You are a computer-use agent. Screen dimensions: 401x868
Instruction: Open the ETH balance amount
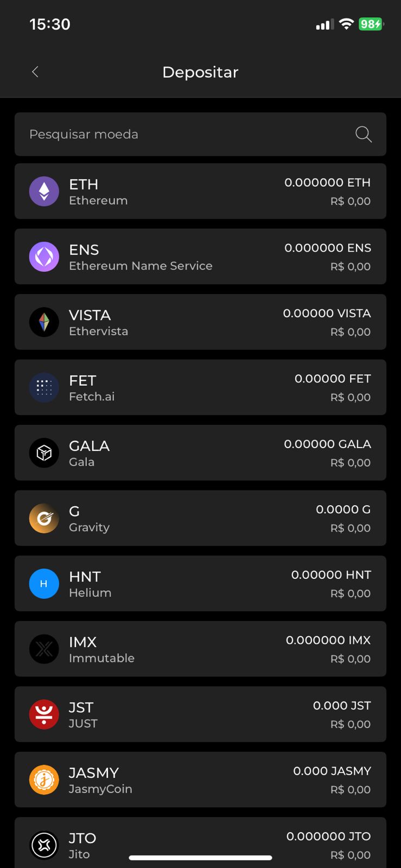327,183
